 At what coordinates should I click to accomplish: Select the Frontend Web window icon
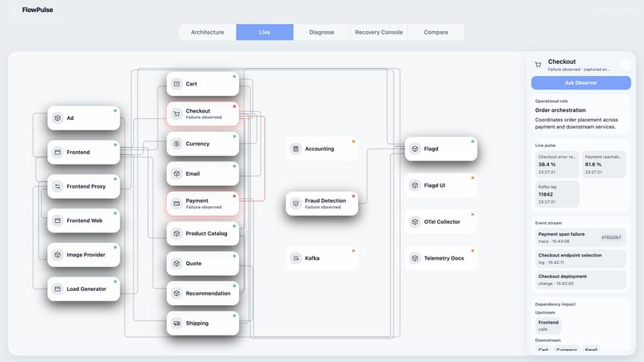58,221
